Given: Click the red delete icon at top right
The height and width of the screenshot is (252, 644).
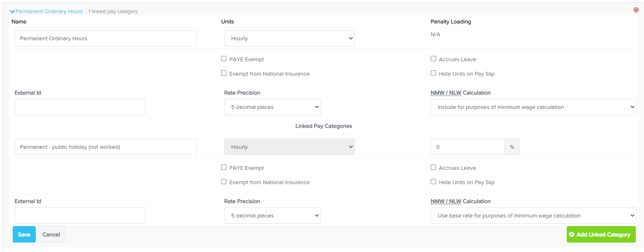Looking at the screenshot, I should coord(636,10).
